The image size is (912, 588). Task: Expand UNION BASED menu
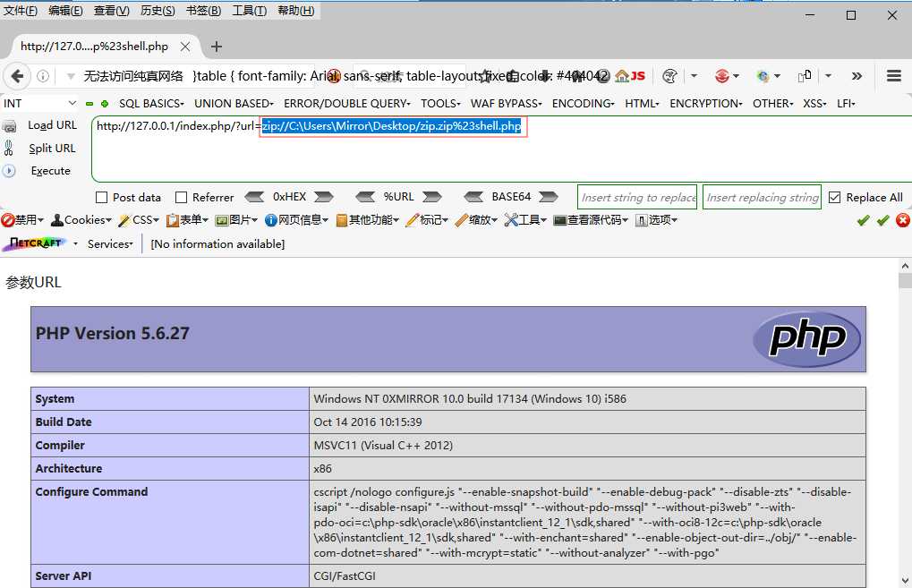pos(234,104)
